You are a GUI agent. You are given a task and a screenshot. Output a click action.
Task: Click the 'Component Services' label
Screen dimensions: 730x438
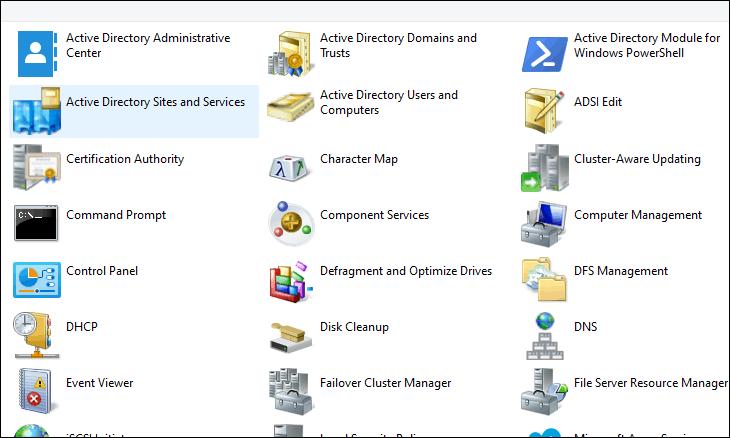pos(374,215)
